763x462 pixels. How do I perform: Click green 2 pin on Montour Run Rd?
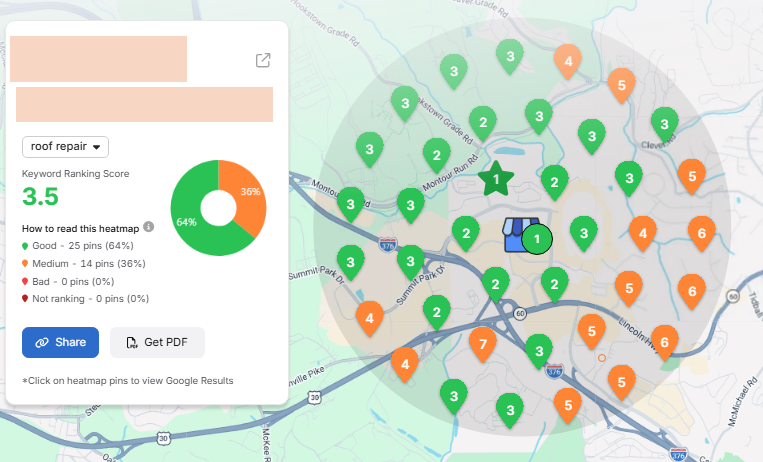pyautogui.click(x=436, y=155)
